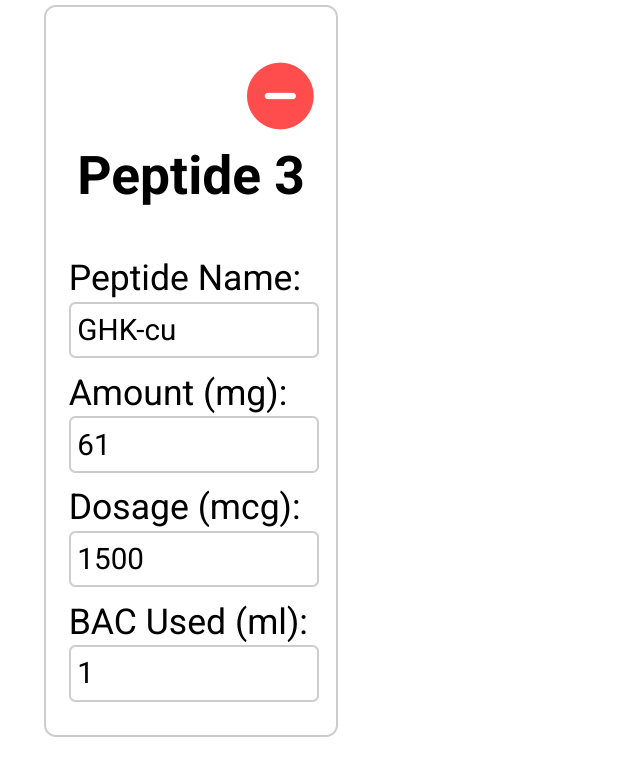Click the "BAC Used (ml):" label
The image size is (636, 765).
(188, 623)
